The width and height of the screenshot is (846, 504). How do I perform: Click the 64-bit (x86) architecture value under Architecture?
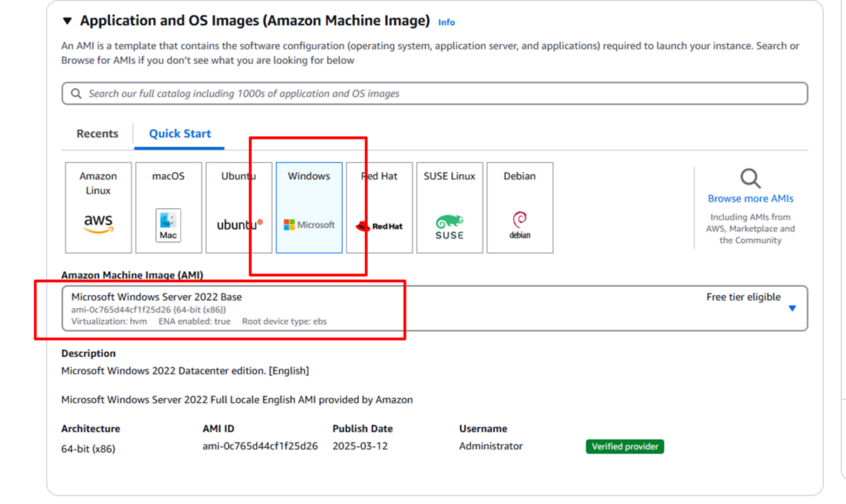pyautogui.click(x=88, y=449)
